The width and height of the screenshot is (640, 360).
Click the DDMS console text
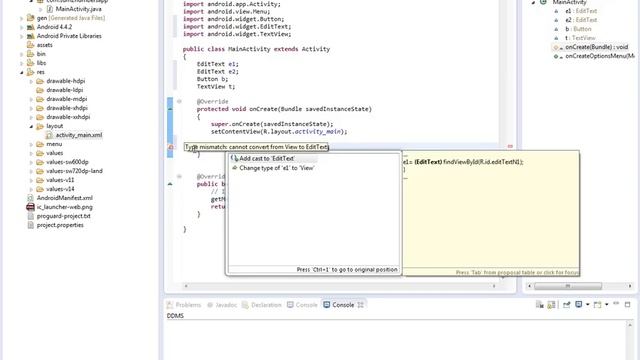[175, 316]
